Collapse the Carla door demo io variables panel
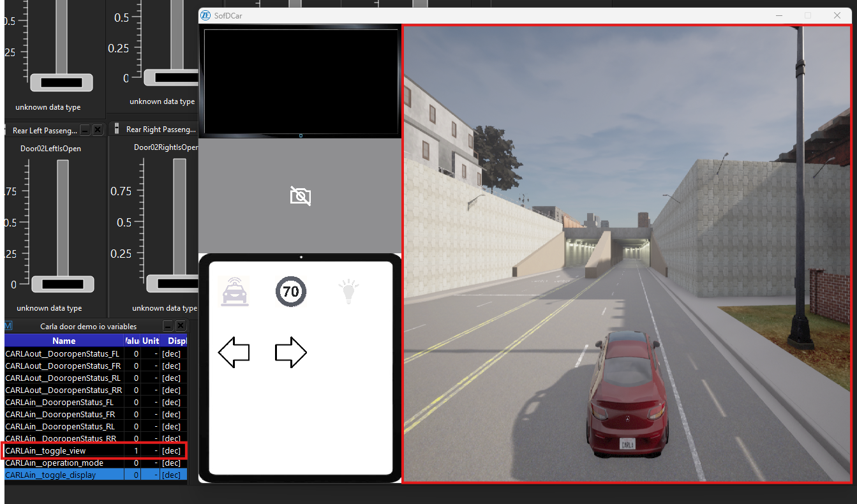857x504 pixels. pyautogui.click(x=168, y=325)
